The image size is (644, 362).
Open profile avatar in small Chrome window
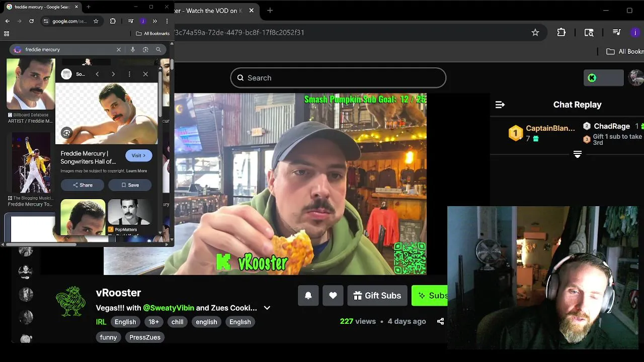click(143, 21)
